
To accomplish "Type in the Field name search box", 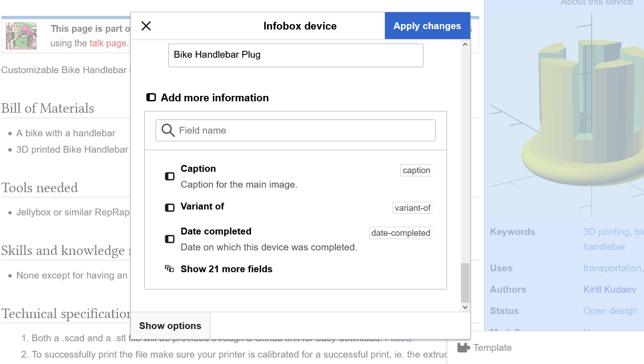I will tap(304, 130).
